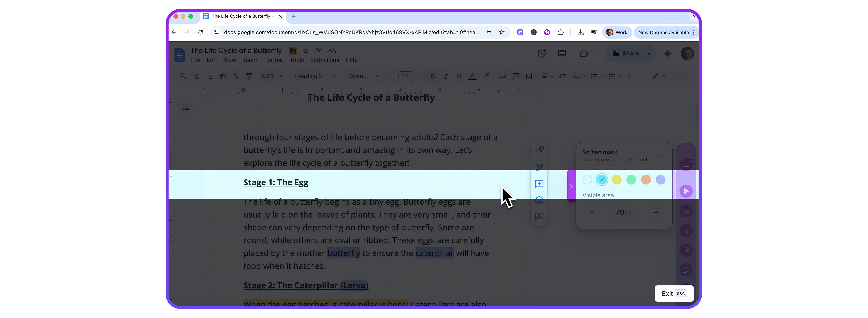
Task: Start the read aloud play button
Action: pyautogui.click(x=686, y=191)
